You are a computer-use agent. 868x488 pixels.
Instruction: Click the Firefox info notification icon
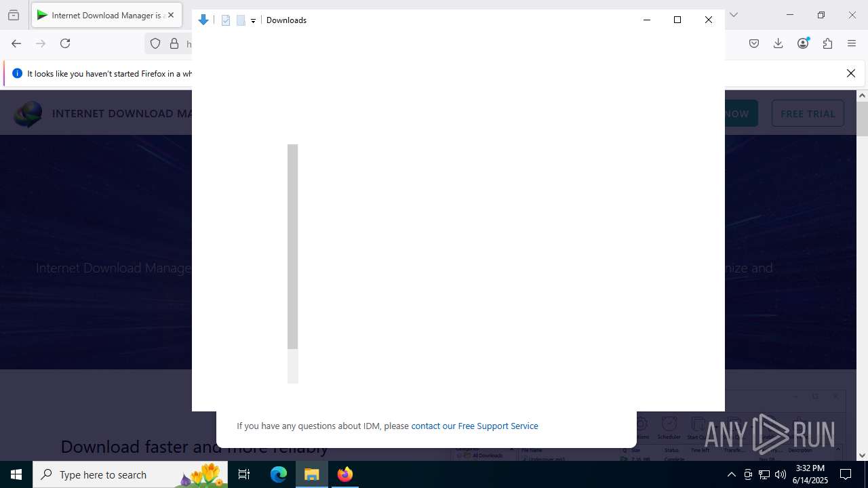tap(18, 73)
